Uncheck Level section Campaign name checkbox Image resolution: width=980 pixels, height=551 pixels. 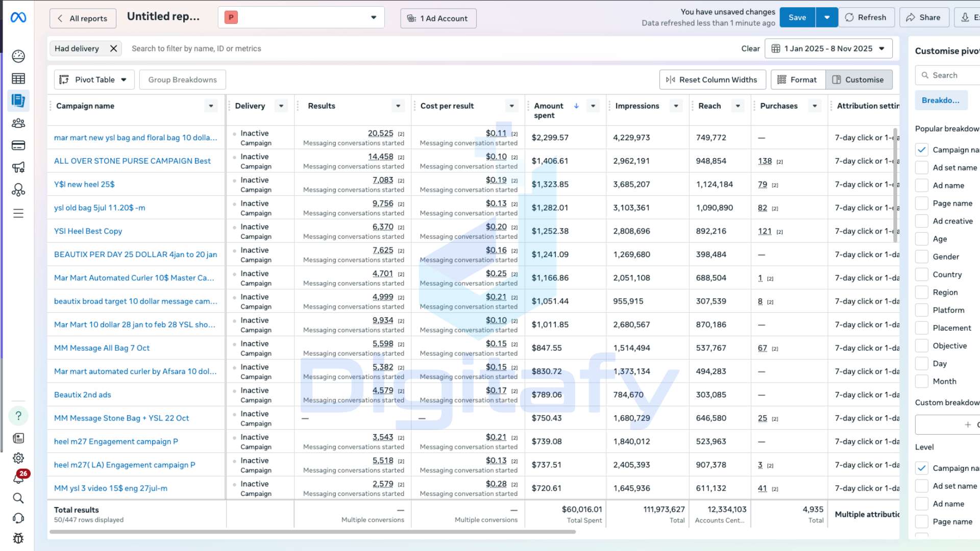click(x=921, y=468)
